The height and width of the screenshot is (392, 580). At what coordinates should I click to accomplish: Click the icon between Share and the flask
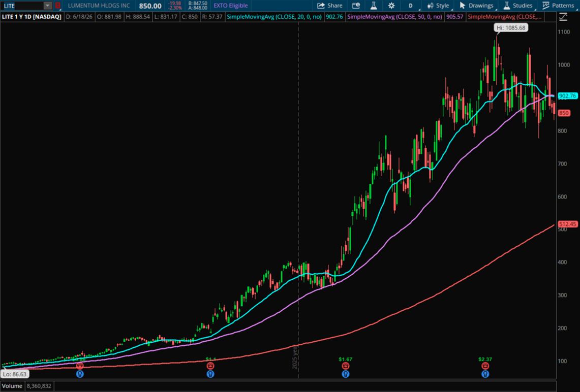pyautogui.click(x=356, y=6)
